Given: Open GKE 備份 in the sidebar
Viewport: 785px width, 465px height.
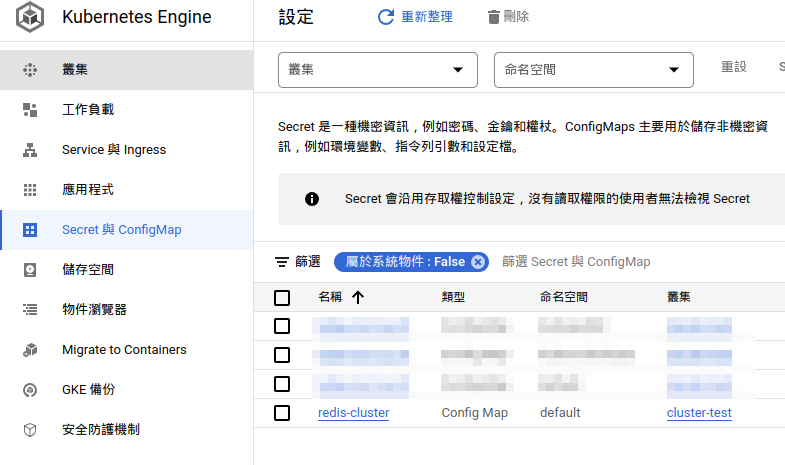Looking at the screenshot, I should (x=126, y=389).
